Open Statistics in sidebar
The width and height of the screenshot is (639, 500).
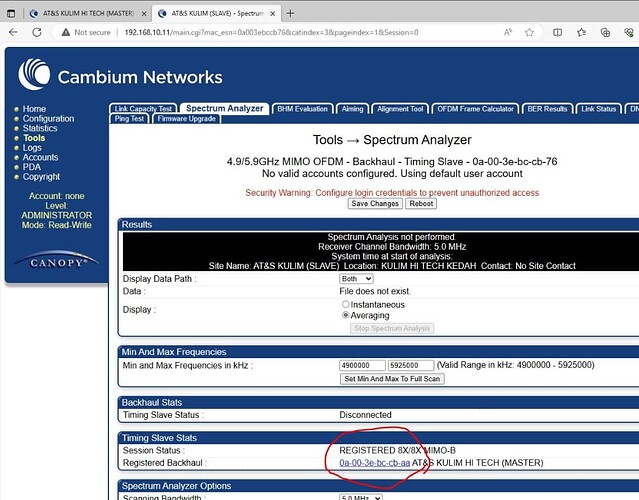click(40, 128)
